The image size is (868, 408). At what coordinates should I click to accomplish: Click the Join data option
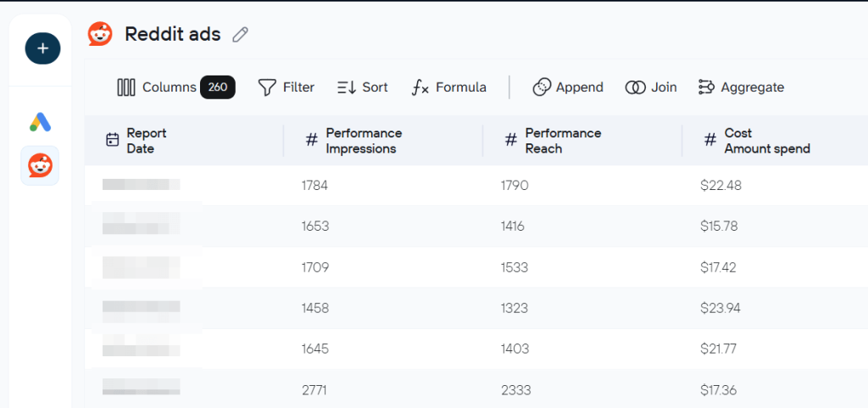coord(651,87)
